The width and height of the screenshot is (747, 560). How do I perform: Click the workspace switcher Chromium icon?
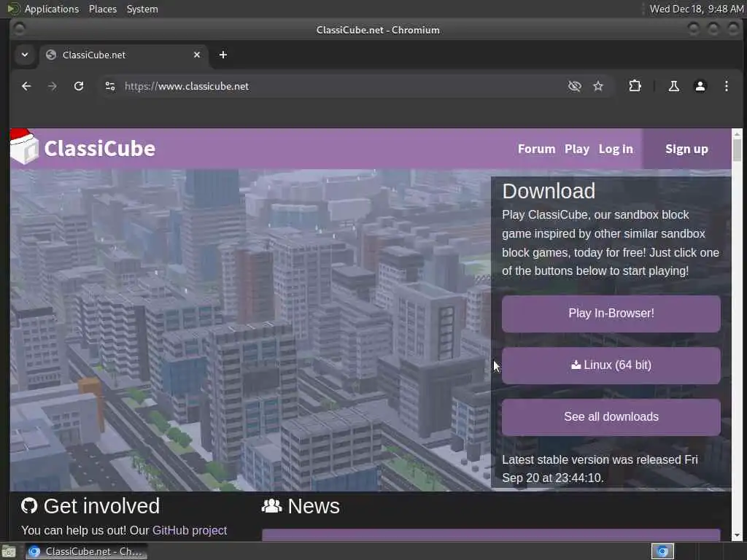tap(662, 551)
